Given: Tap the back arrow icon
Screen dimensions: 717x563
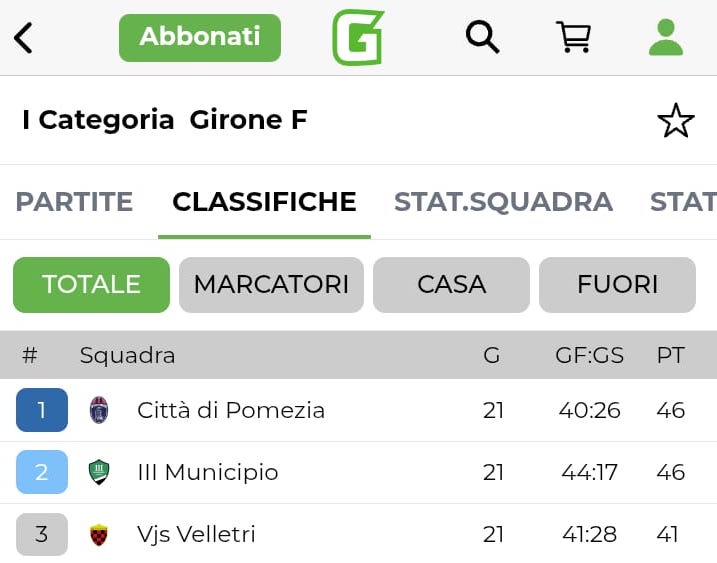Looking at the screenshot, I should [x=24, y=38].
